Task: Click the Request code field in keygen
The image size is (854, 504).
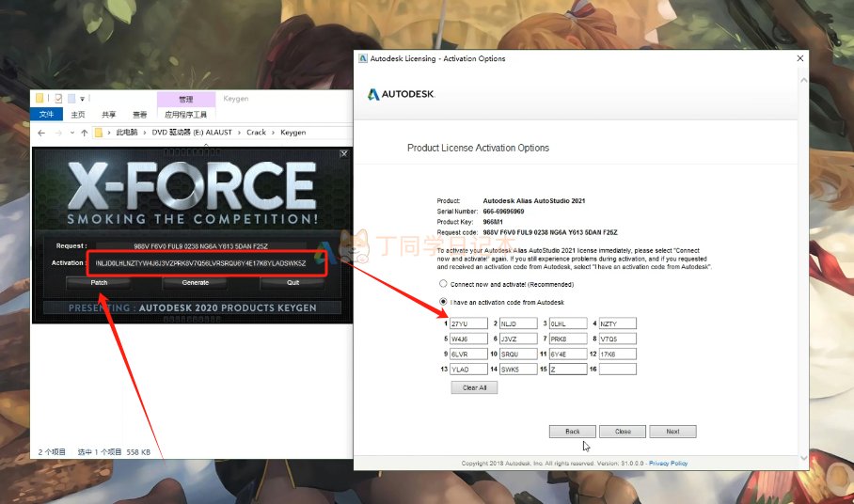Action: 200,246
